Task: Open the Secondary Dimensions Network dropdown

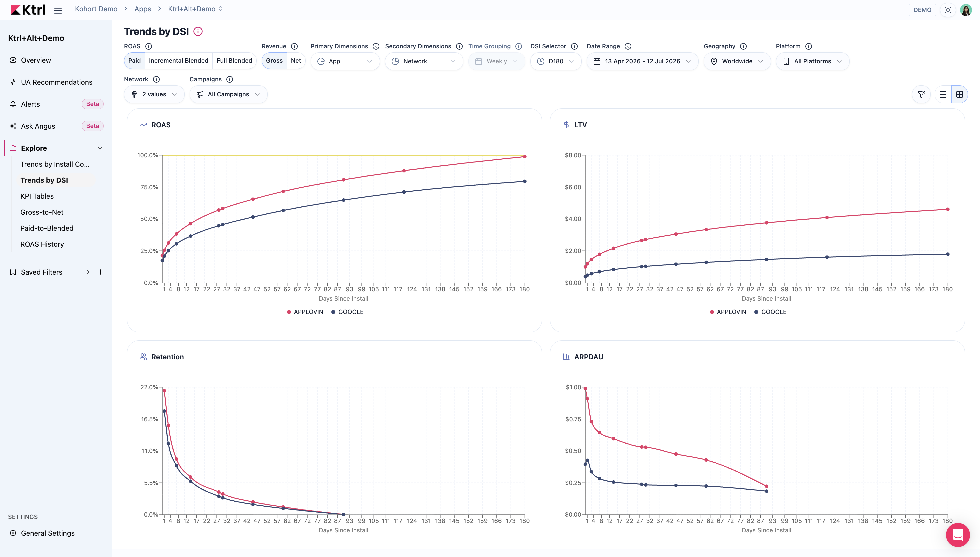Action: (424, 61)
